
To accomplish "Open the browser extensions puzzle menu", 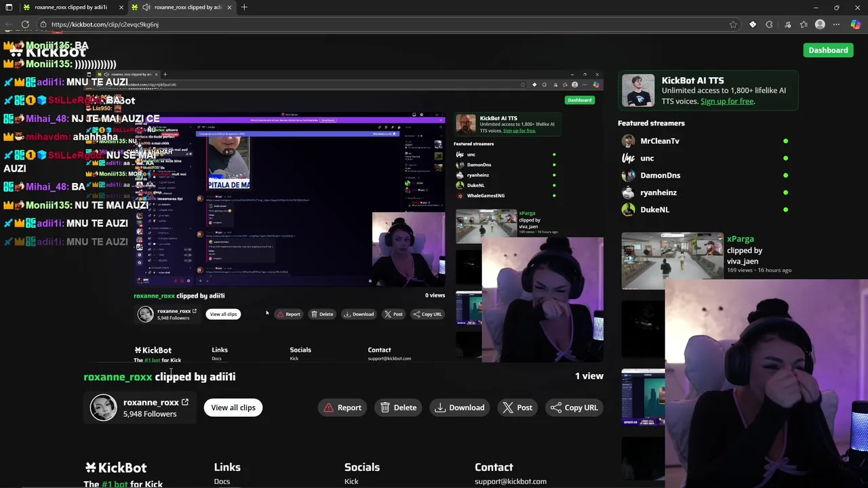I will (769, 24).
